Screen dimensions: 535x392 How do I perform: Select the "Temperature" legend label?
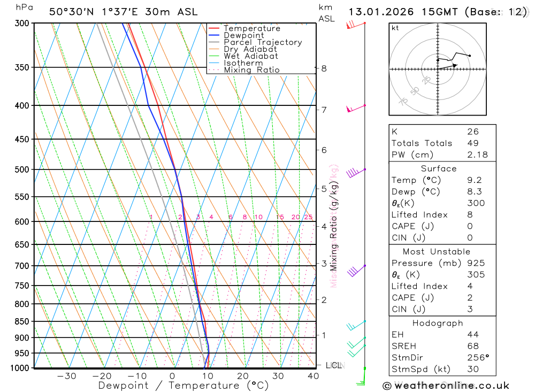tap(252, 28)
